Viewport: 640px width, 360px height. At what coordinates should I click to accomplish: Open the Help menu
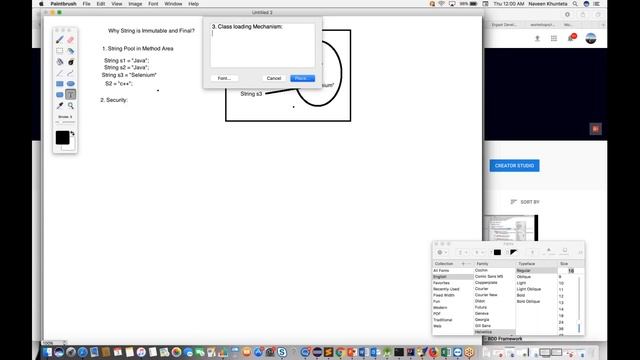[x=193, y=4]
